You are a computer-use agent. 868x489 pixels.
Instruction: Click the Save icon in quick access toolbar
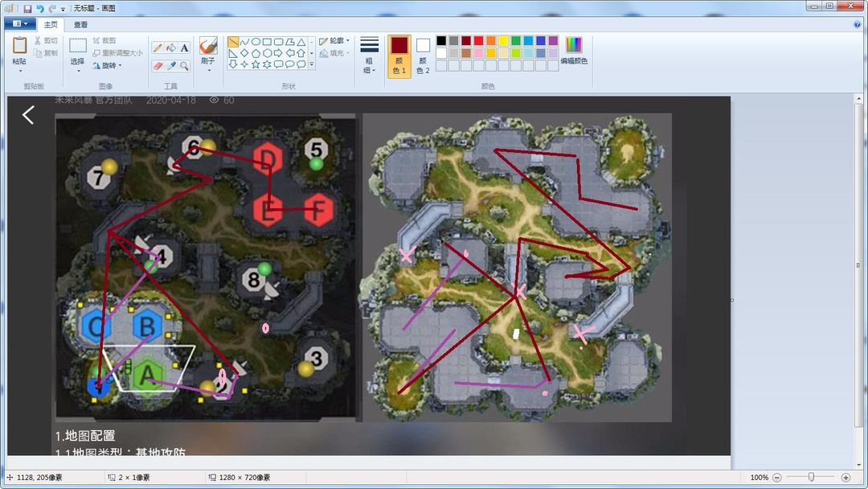pos(27,8)
